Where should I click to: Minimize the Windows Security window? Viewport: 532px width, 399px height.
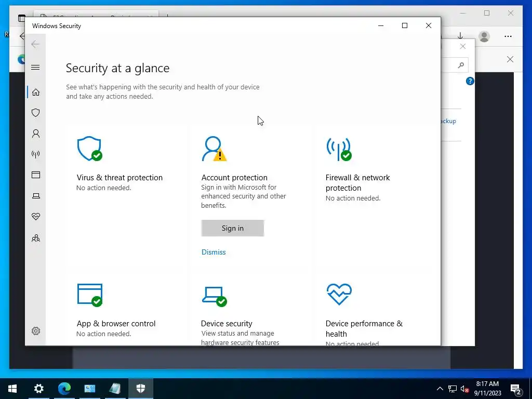pyautogui.click(x=381, y=25)
